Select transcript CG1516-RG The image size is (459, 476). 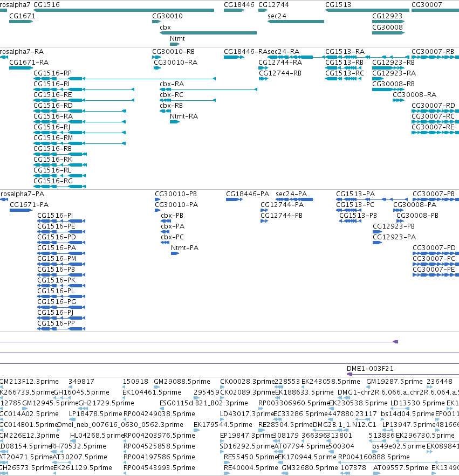(x=53, y=181)
